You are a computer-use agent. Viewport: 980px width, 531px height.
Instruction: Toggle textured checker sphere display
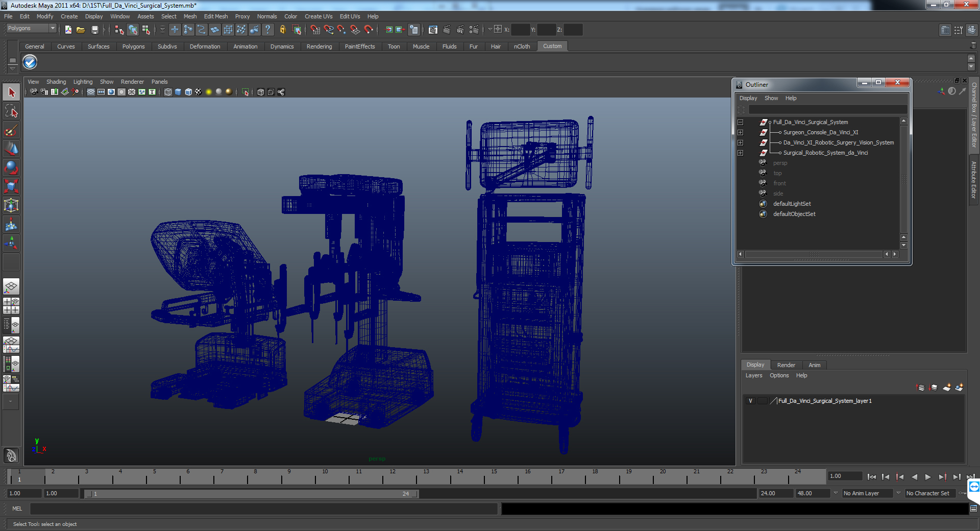pos(199,92)
